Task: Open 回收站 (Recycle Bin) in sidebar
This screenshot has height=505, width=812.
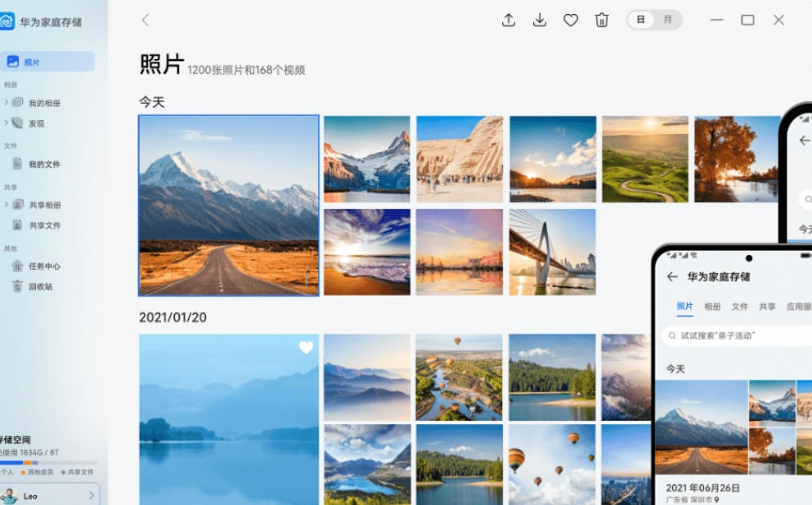Action: (40, 287)
